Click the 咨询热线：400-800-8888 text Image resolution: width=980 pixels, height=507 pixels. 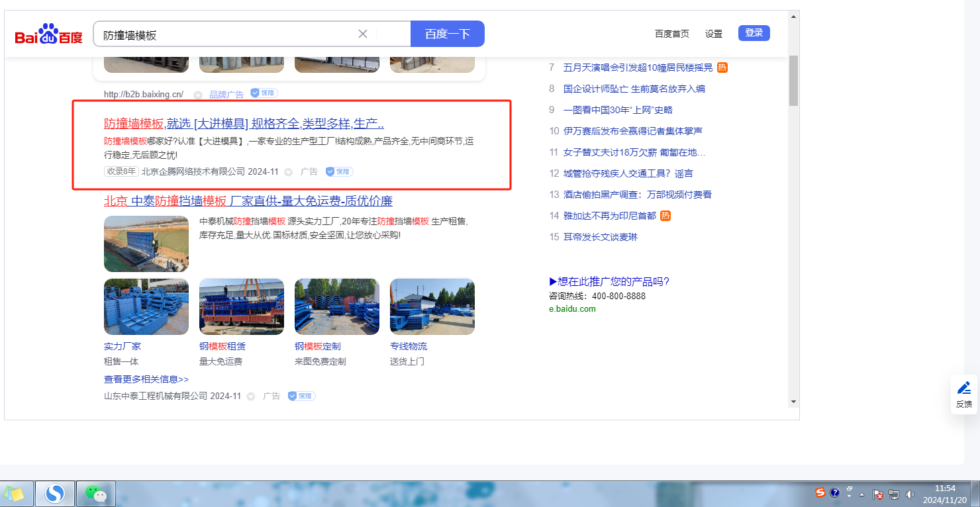pyautogui.click(x=597, y=296)
